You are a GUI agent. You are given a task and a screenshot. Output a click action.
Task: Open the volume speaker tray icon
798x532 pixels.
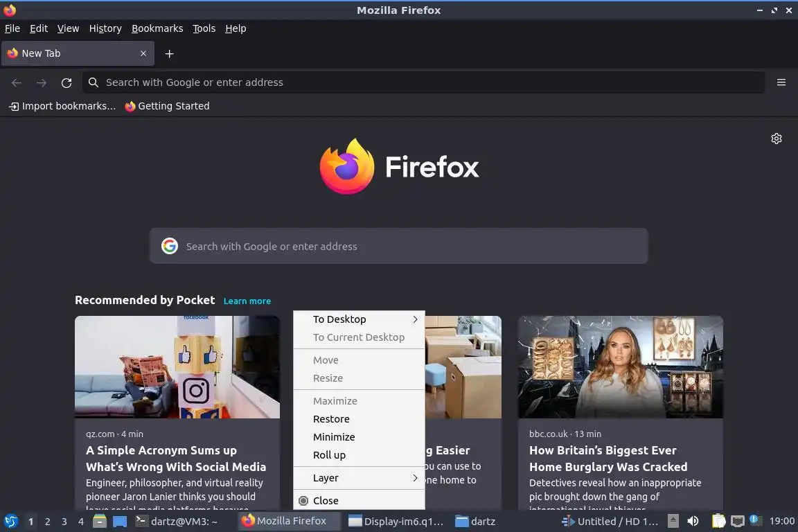pos(693,522)
